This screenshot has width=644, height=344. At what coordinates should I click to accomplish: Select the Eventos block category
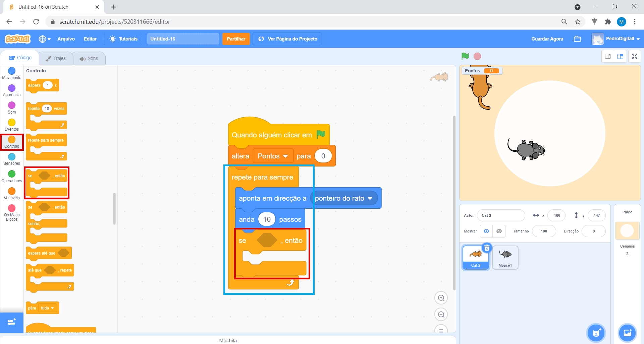(12, 125)
